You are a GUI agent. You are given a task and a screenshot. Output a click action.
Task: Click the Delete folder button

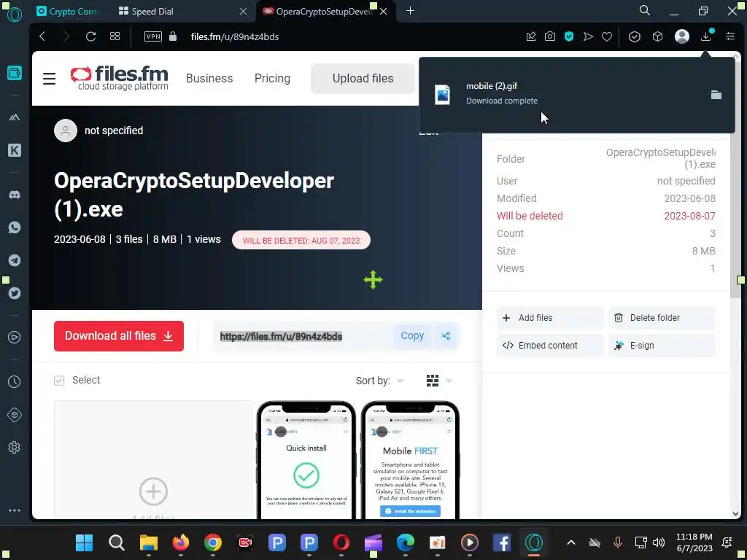point(661,318)
